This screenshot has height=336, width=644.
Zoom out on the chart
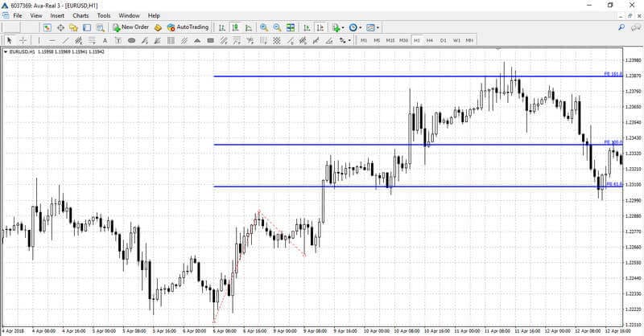click(277, 27)
